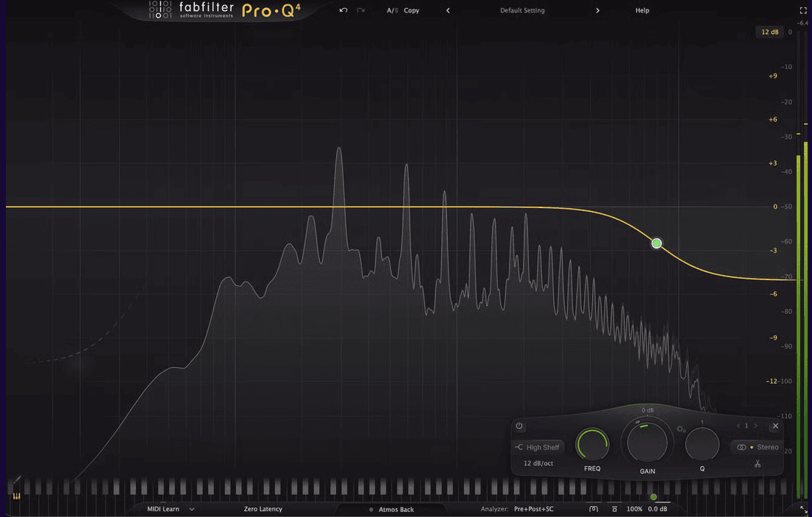Image resolution: width=812 pixels, height=517 pixels.
Task: Select the previous band arrow
Action: click(x=738, y=426)
